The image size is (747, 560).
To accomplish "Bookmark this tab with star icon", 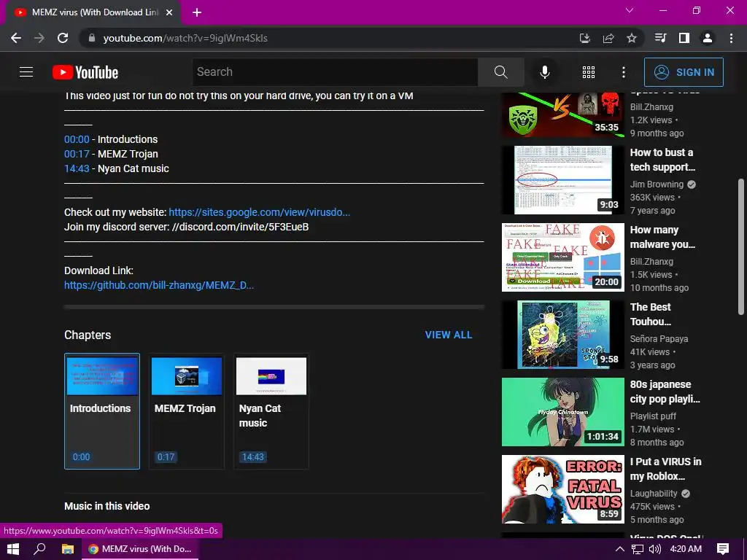I will click(632, 38).
